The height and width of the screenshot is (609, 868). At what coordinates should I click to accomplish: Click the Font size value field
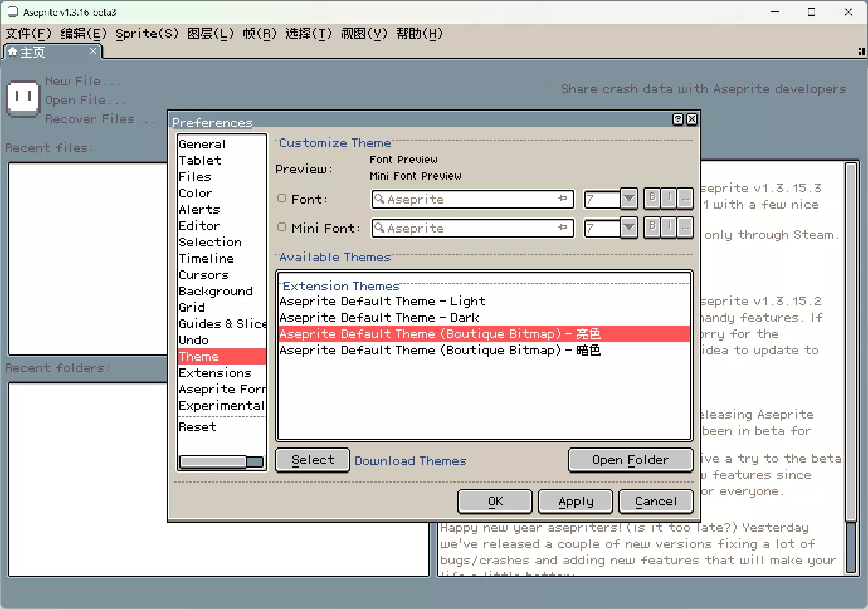click(603, 199)
